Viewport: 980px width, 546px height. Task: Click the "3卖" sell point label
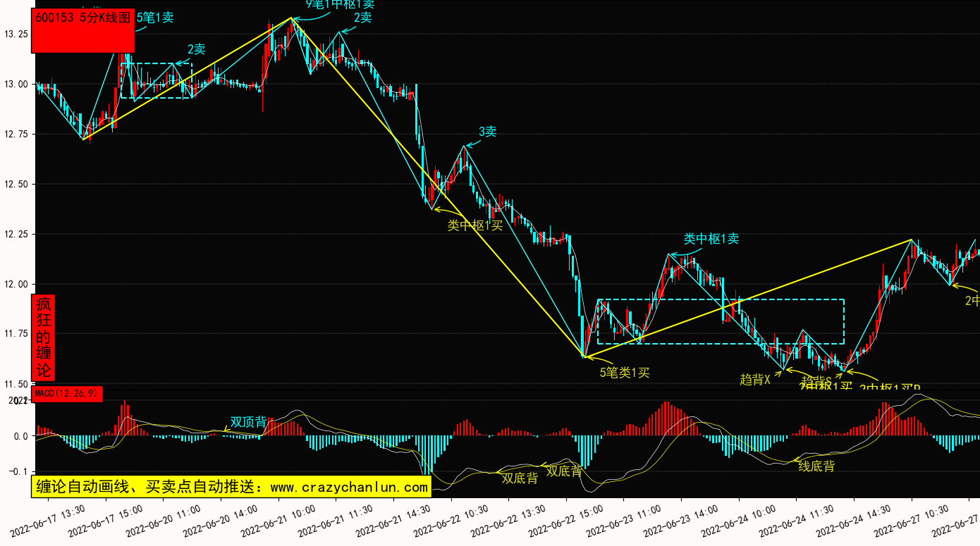point(488,132)
